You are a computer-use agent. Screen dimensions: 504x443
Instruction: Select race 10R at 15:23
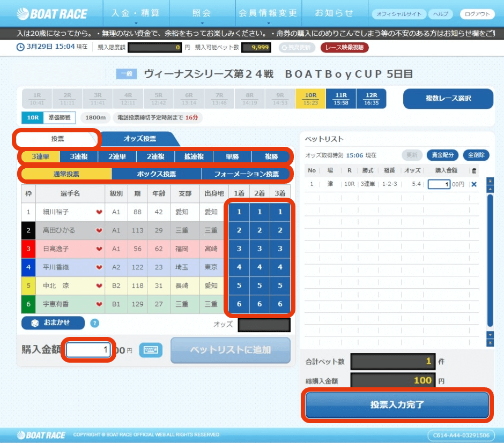(310, 99)
